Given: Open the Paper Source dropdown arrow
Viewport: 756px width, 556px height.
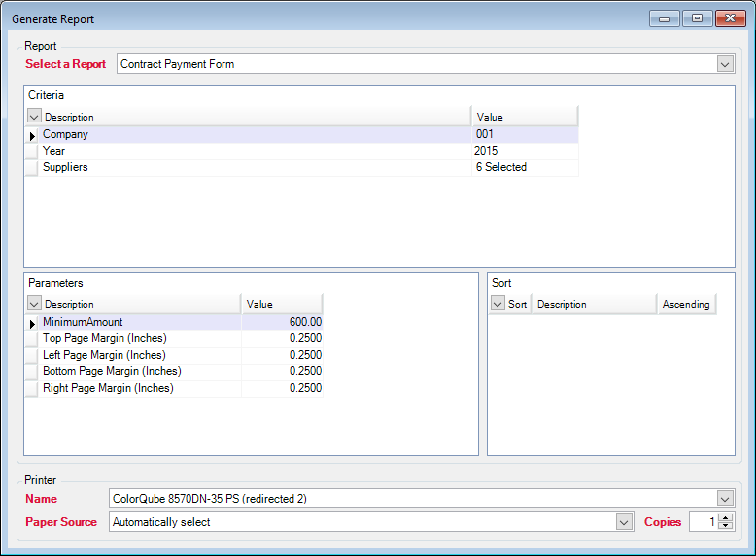Looking at the screenshot, I should (624, 522).
